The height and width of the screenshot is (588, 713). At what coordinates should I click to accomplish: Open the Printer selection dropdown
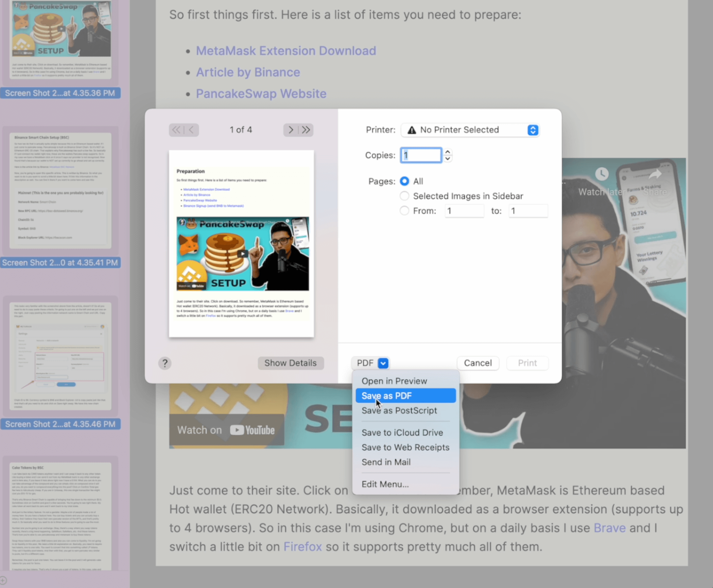470,130
